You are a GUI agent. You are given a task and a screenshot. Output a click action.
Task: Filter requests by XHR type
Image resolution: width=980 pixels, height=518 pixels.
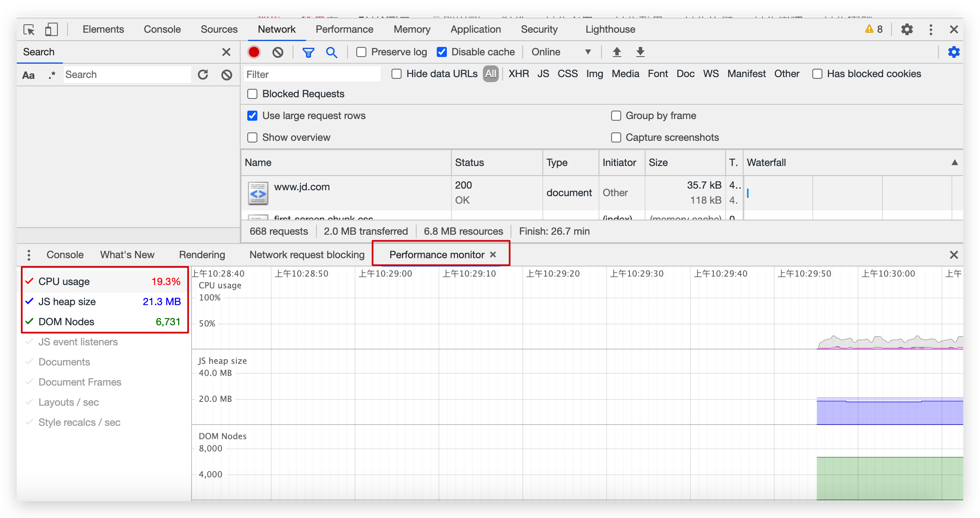(x=519, y=74)
